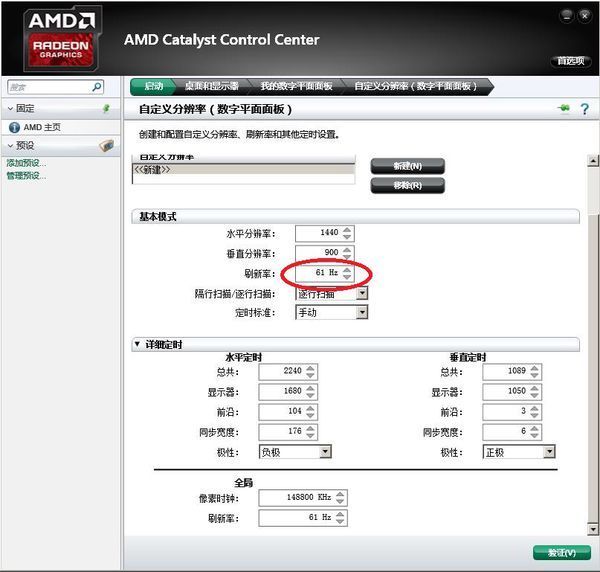The width and height of the screenshot is (600, 572).
Task: Decrease 像素时钟 with down arrow
Action: [340, 502]
